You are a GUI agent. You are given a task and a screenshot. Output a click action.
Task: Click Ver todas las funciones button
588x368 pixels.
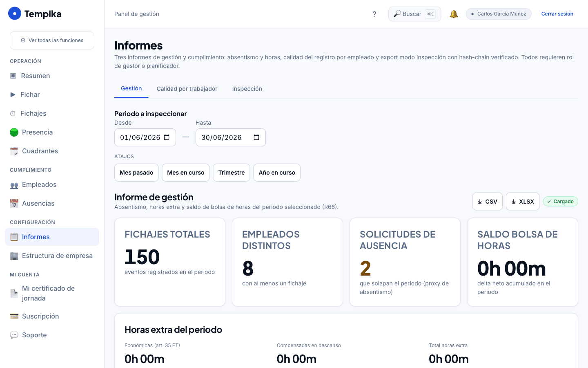[52, 40]
